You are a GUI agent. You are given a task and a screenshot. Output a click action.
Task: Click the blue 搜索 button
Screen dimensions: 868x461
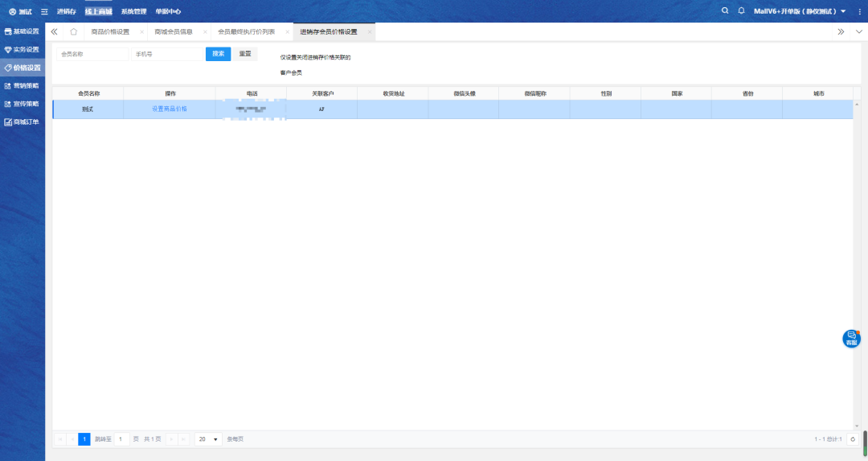coord(218,54)
